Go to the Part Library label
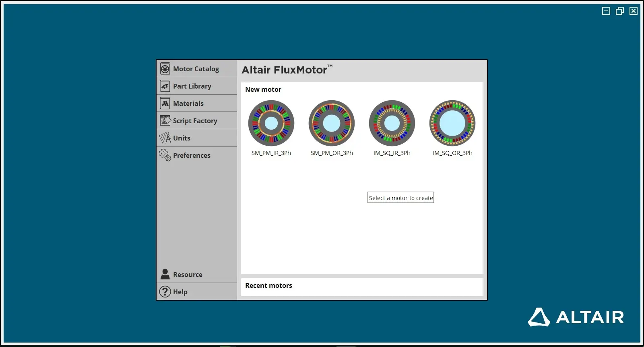This screenshot has width=644, height=347. point(192,86)
